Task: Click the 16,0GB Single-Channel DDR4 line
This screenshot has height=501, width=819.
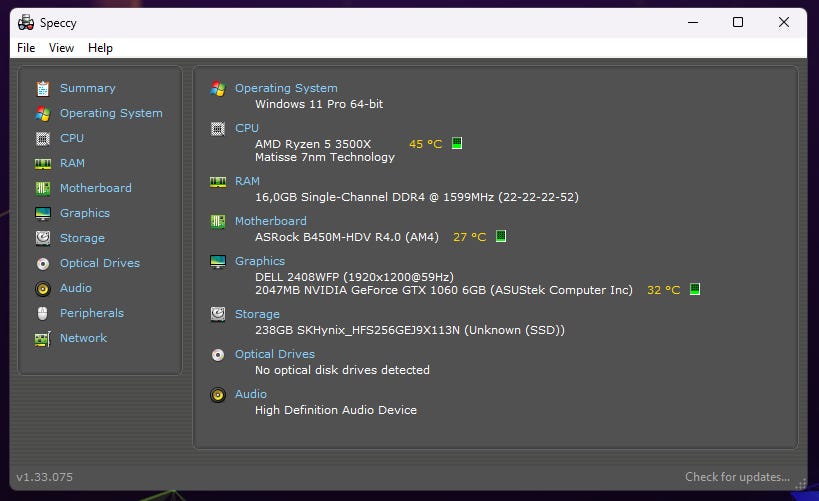Action: click(417, 197)
